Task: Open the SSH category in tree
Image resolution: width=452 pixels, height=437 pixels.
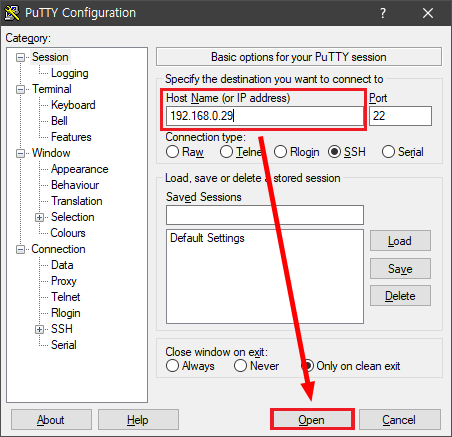Action: pos(62,329)
